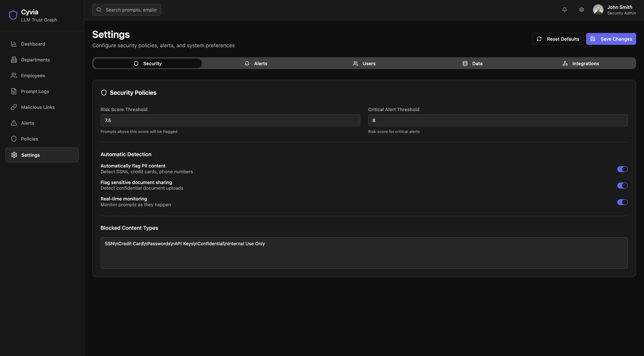This screenshot has width=644, height=356.
Task: Open Departments via the building icon
Action: click(x=14, y=60)
